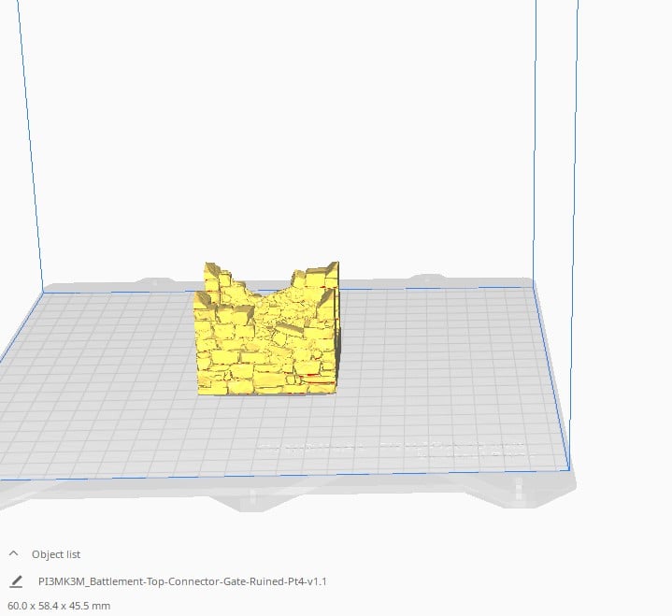Click the rear right build plate tab
The image size is (672, 616).
click(x=425, y=279)
